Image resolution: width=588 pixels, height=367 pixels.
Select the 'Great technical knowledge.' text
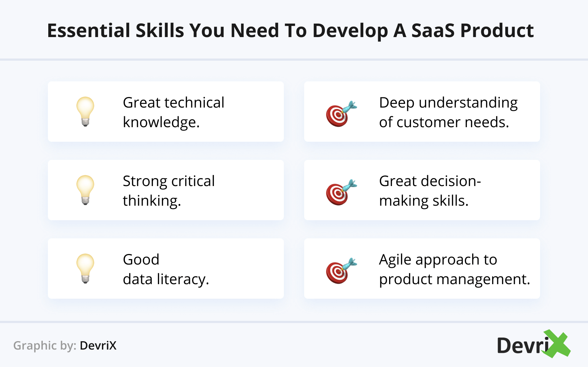pos(173,112)
